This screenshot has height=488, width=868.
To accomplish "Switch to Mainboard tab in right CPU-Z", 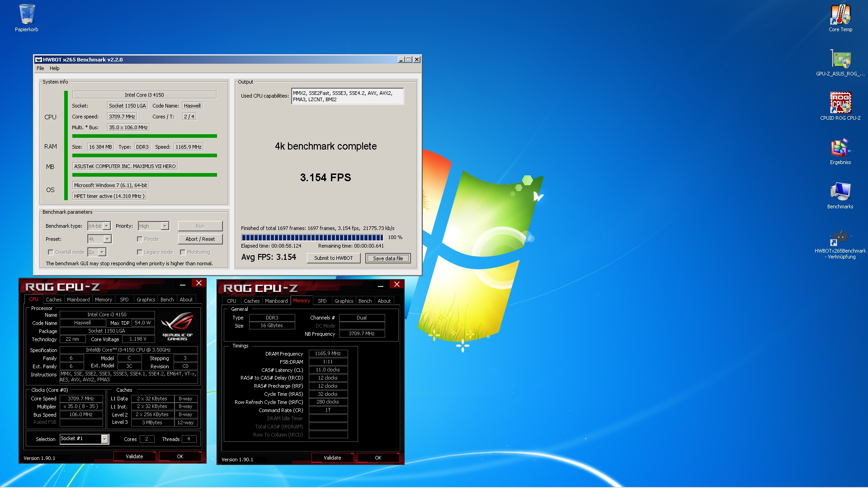I will click(x=276, y=301).
